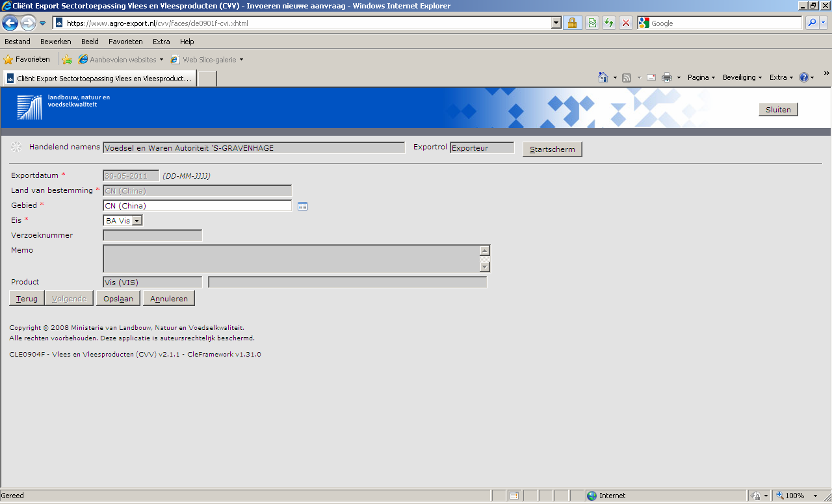This screenshot has width=832, height=504.
Task: Click the Handelend namens field
Action: point(254,147)
